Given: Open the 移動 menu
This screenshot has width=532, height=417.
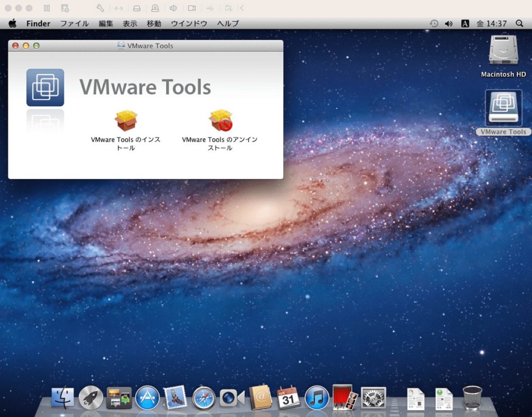Looking at the screenshot, I should pos(154,23).
